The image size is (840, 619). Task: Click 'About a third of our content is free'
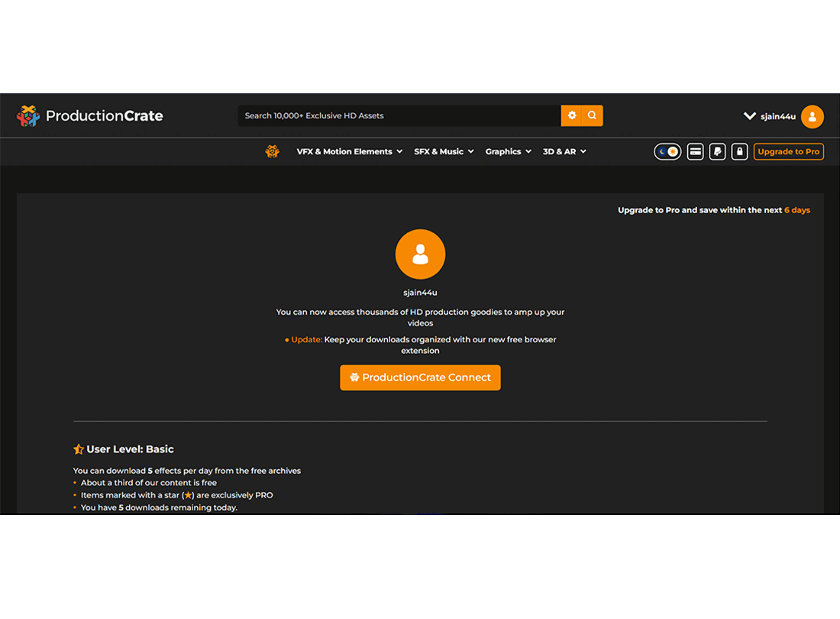149,483
